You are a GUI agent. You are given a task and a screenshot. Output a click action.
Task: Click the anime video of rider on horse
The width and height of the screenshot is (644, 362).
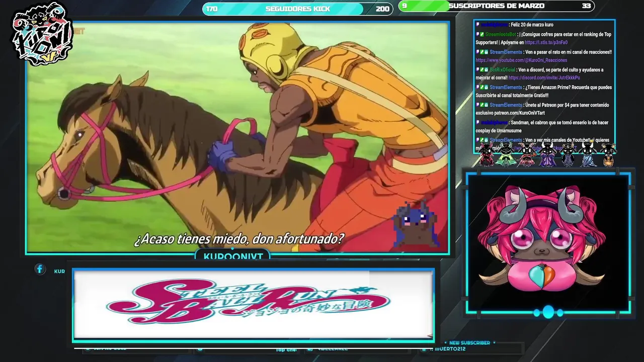(237, 137)
